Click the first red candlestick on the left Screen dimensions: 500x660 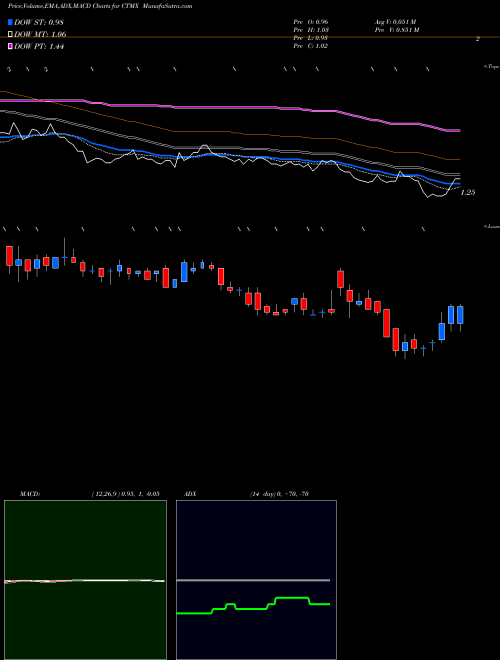tap(9, 258)
